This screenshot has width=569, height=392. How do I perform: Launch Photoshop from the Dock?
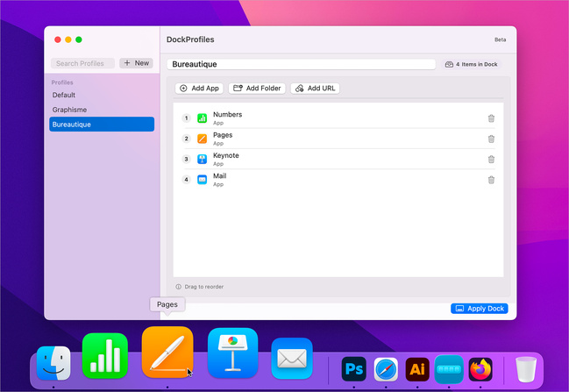point(354,369)
